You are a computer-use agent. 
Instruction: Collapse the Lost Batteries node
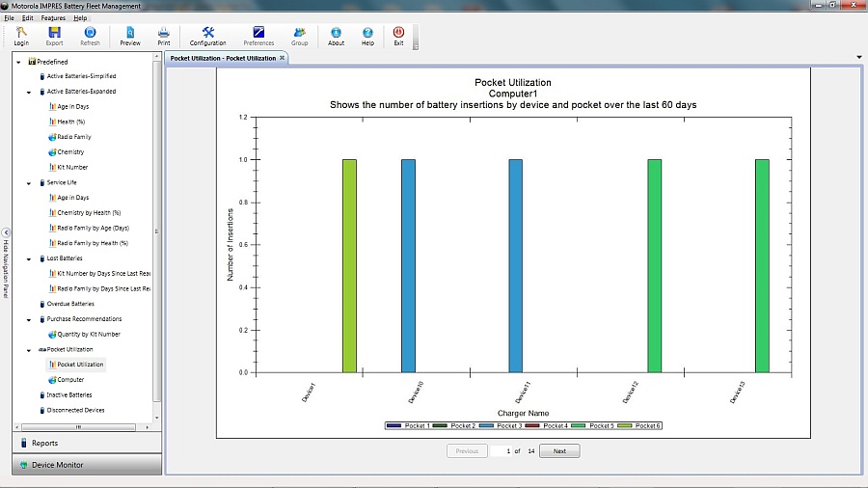(x=29, y=258)
